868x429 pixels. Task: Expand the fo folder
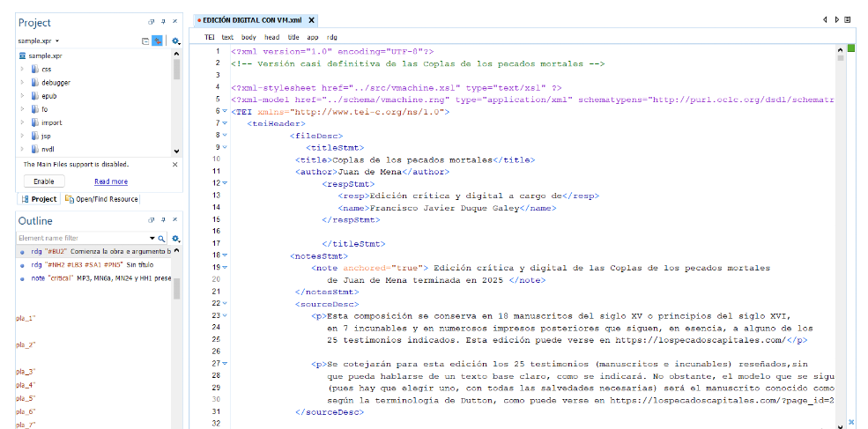[22, 109]
